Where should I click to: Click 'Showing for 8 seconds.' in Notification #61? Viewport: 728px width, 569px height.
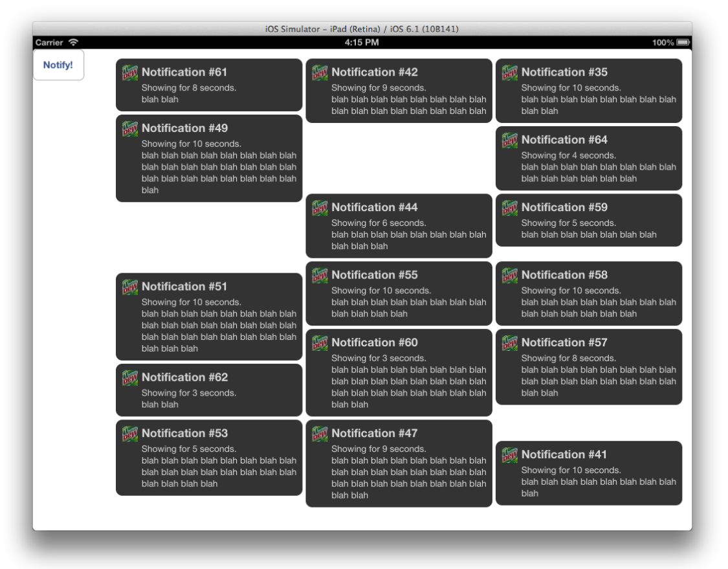[188, 88]
